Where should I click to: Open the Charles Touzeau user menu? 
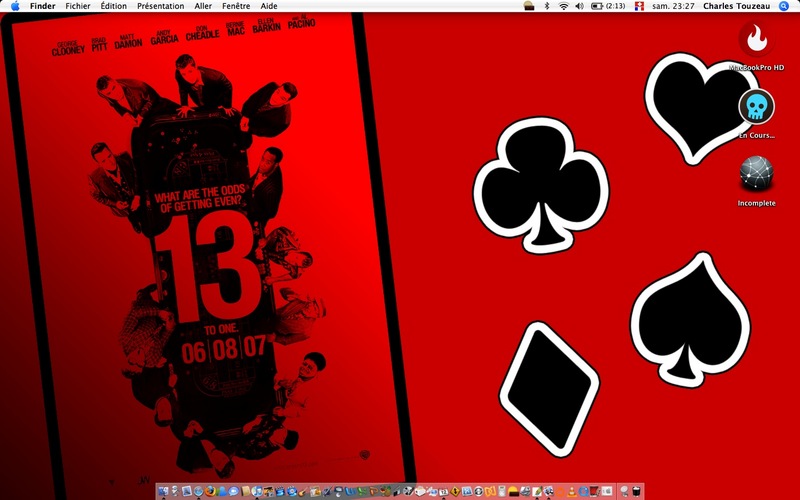coord(736,6)
